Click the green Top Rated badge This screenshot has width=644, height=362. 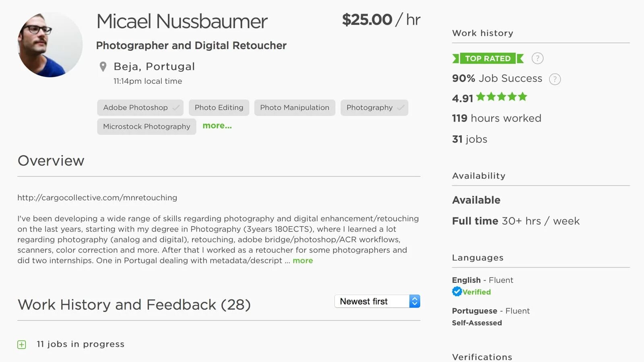(x=487, y=58)
